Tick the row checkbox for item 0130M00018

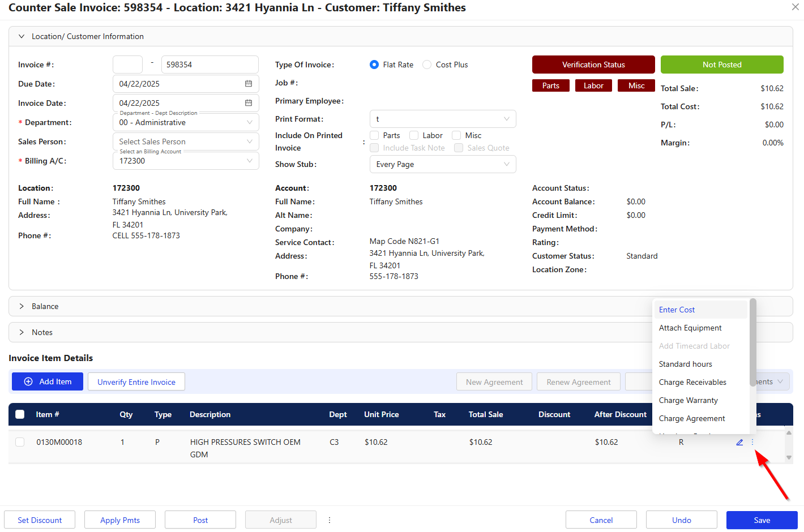pos(20,442)
